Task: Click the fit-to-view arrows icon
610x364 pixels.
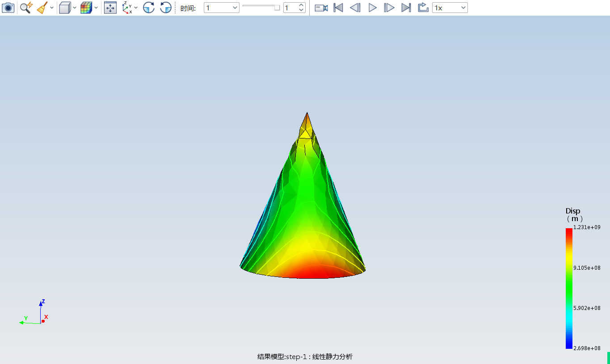Action: click(x=110, y=8)
